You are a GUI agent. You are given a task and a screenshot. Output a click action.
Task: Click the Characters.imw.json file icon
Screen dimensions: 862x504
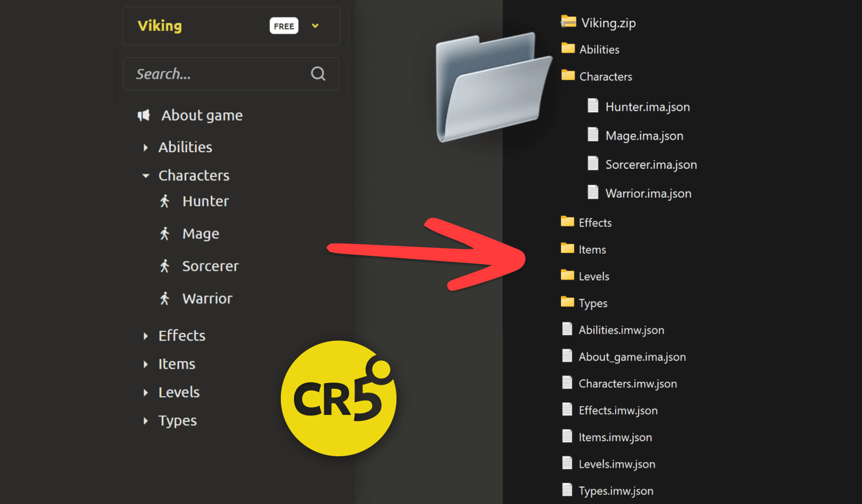567,383
